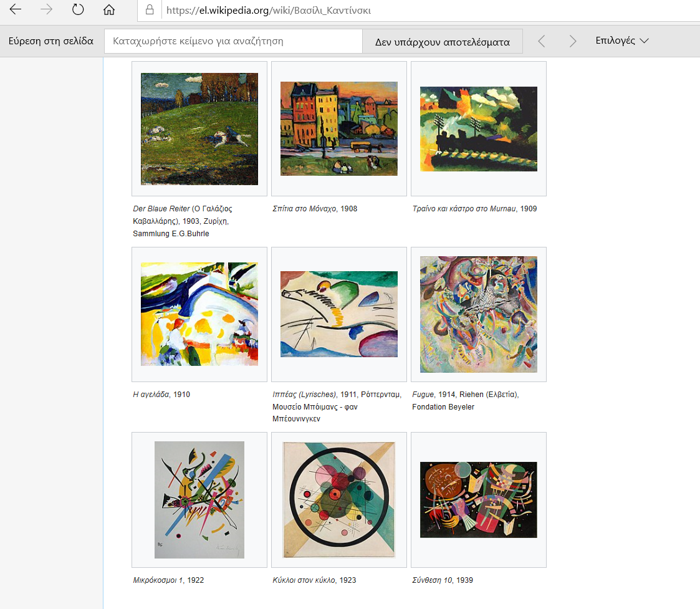Click the caption 'Κύκλοι στον κύκλο, 1923'

tap(314, 580)
